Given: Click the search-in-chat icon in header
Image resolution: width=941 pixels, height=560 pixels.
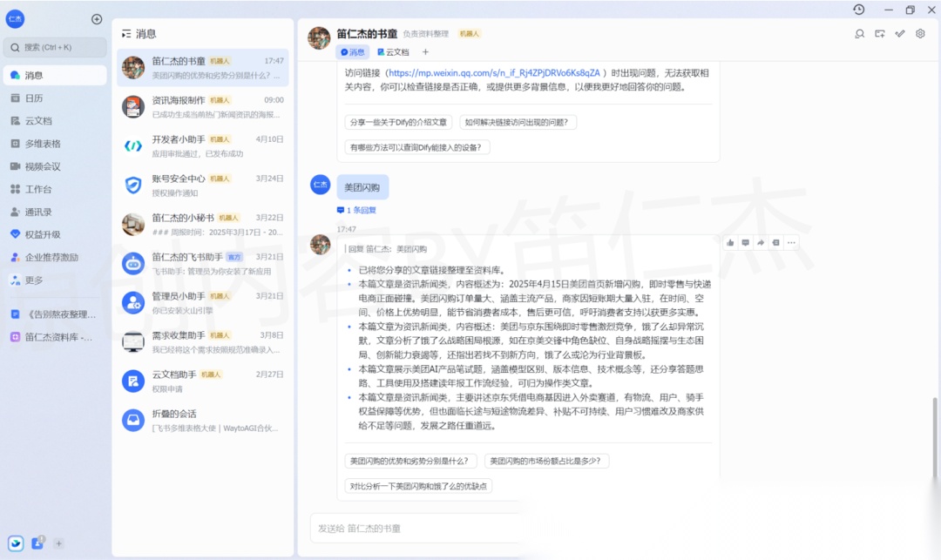Looking at the screenshot, I should click(859, 34).
